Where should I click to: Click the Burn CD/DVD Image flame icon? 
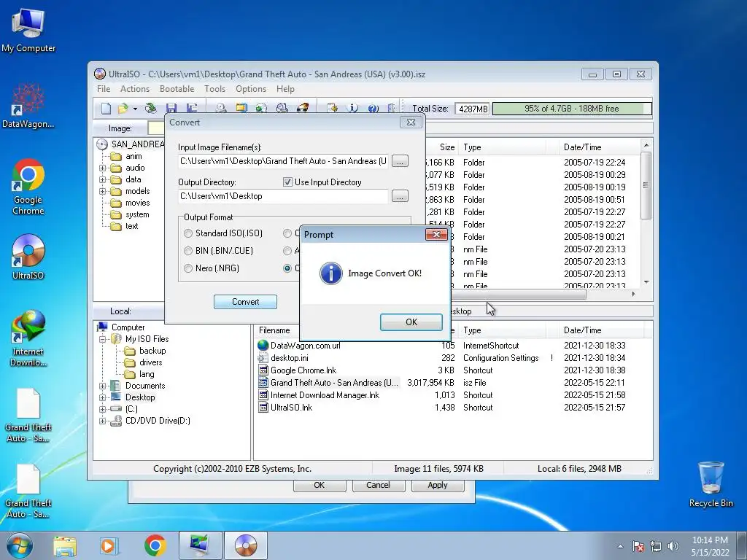[303, 109]
